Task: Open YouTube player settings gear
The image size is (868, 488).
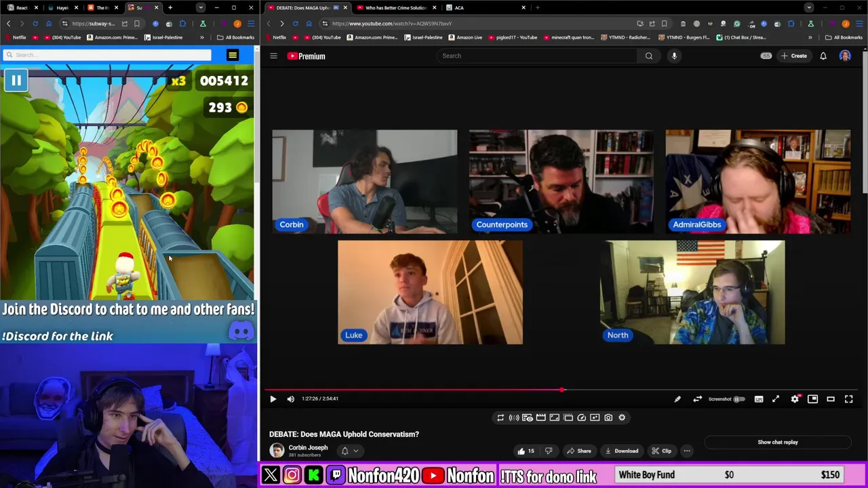Action: [795, 399]
